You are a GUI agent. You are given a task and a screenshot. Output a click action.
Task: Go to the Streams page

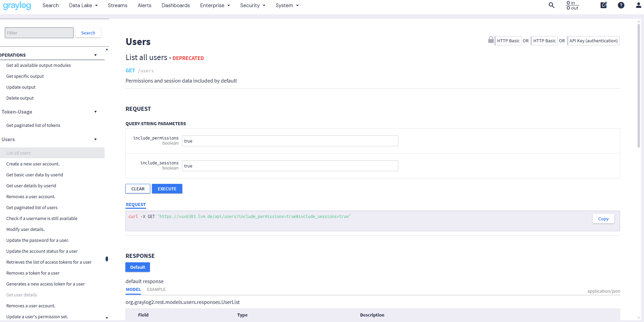[x=118, y=5]
